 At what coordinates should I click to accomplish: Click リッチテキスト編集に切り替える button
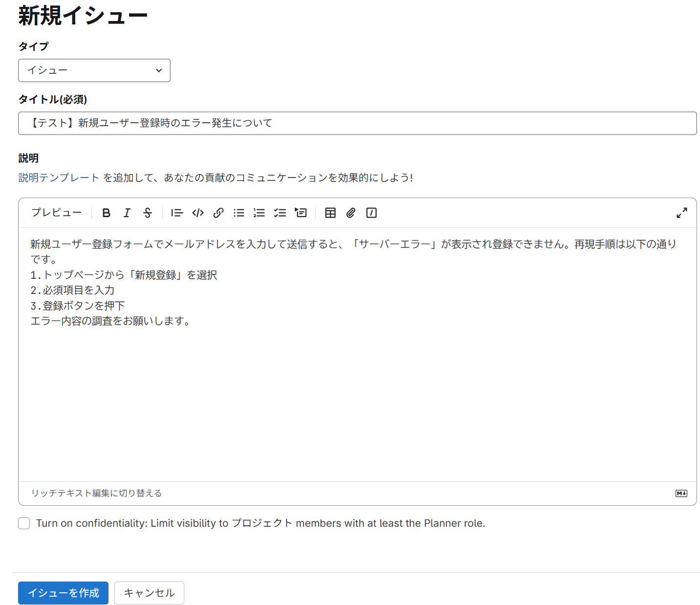click(x=96, y=493)
